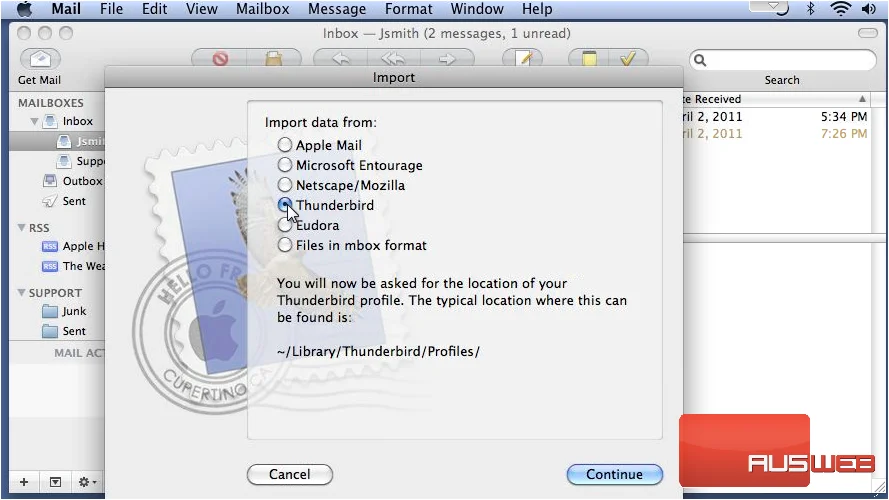Click the Forward arrow toolbar icon
Image resolution: width=889 pixels, height=500 pixels.
point(447,59)
